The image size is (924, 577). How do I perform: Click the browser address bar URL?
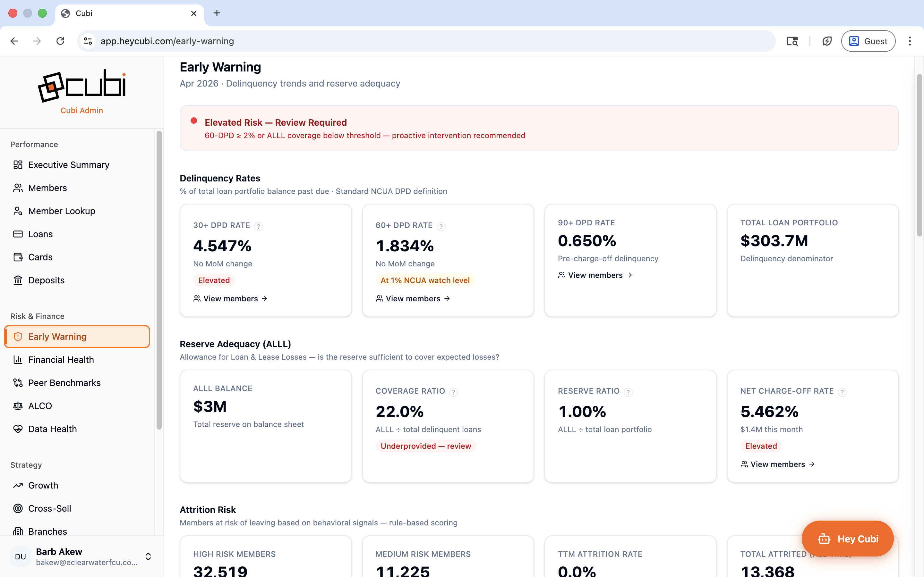point(167,41)
